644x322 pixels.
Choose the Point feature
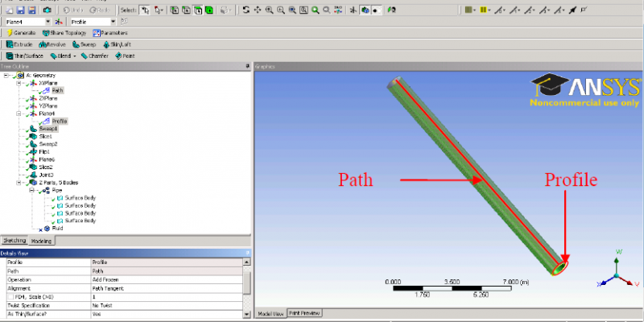point(125,56)
